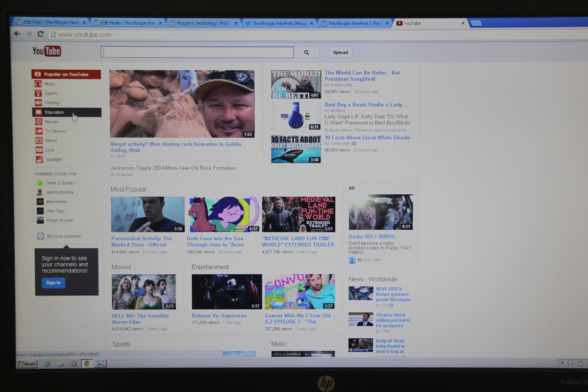The image size is (588, 392).
Task: Open Illegal activity Goblin Valley video title
Action: (176, 147)
